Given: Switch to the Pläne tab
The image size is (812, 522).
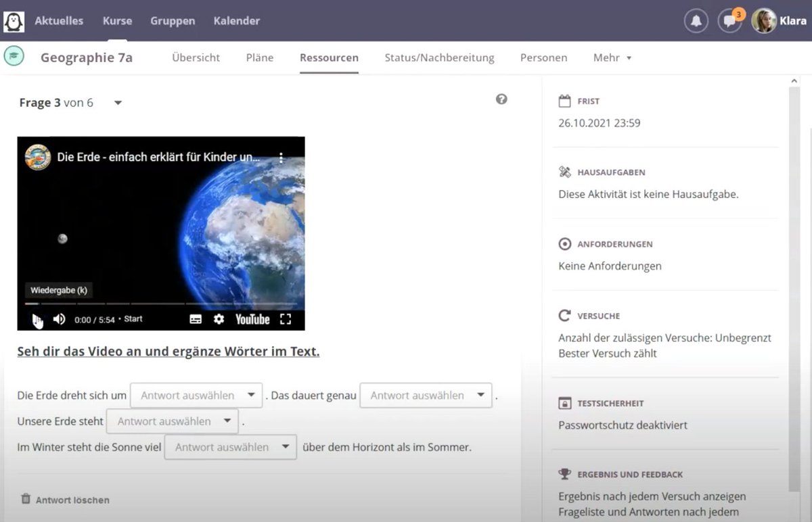Looking at the screenshot, I should 260,57.
